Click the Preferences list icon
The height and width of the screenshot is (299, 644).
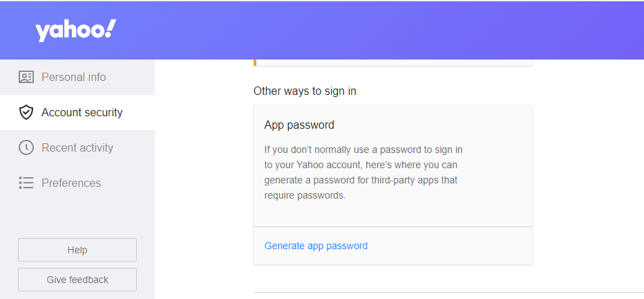click(x=26, y=183)
